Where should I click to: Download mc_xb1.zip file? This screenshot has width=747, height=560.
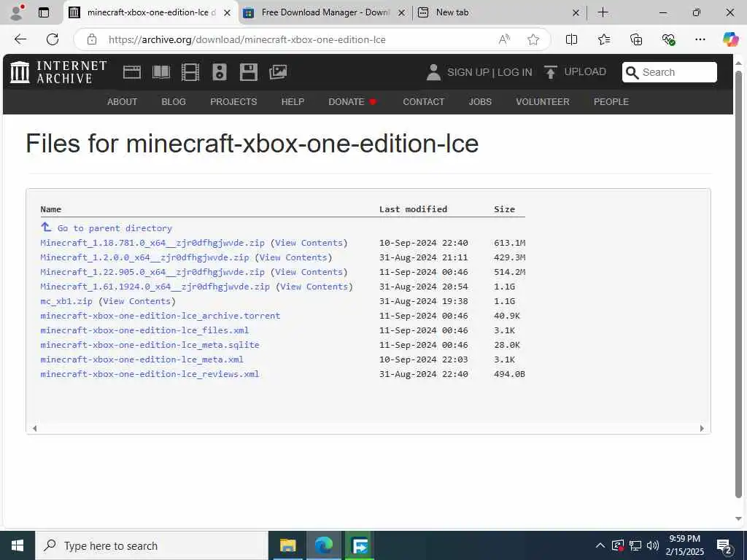tap(66, 301)
